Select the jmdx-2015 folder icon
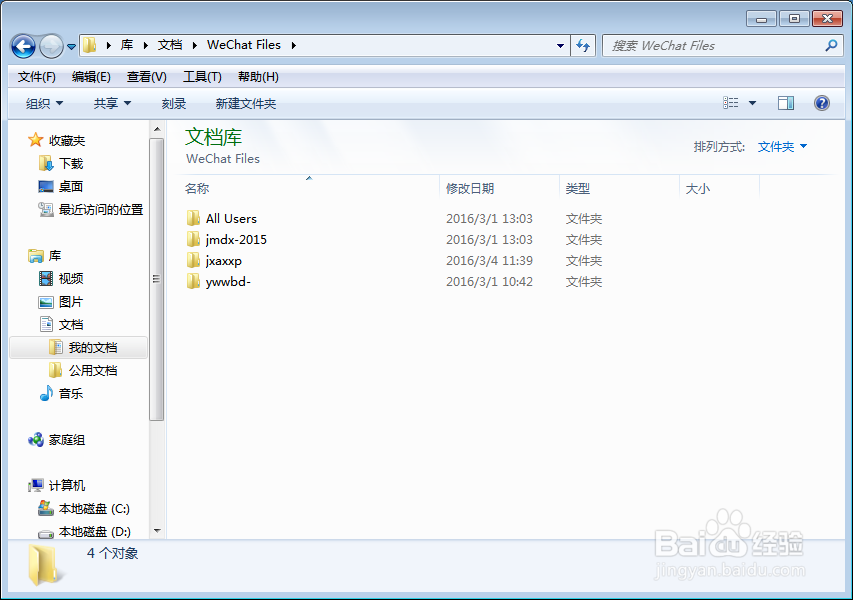 click(x=193, y=239)
